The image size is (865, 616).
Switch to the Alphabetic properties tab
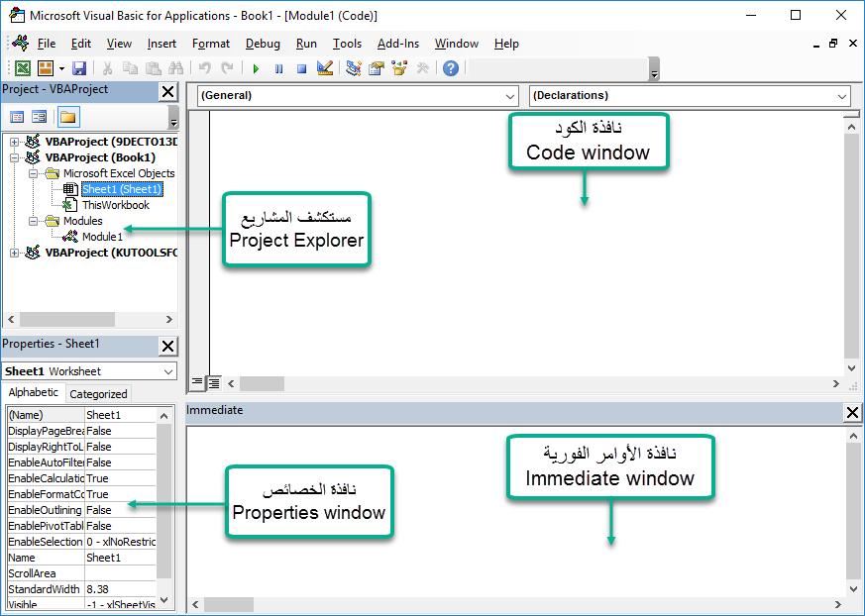coord(33,392)
